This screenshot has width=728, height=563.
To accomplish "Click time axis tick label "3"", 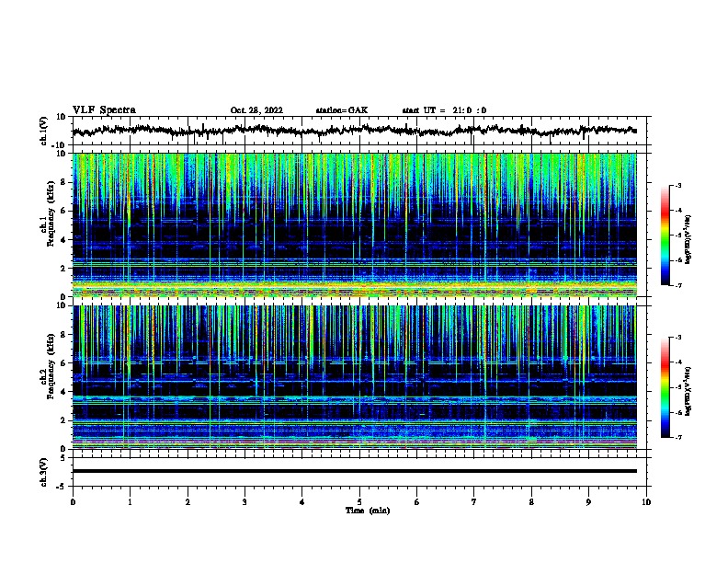I will (245, 502).
